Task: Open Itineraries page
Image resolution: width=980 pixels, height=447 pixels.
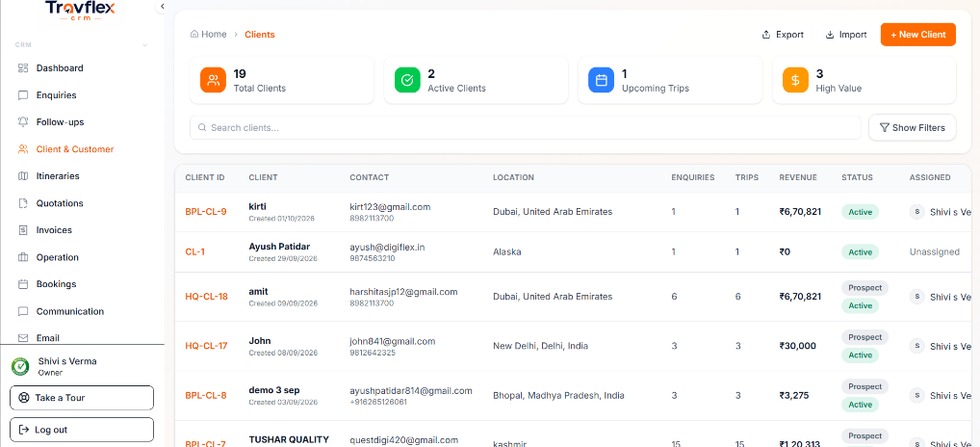Action: click(x=58, y=176)
